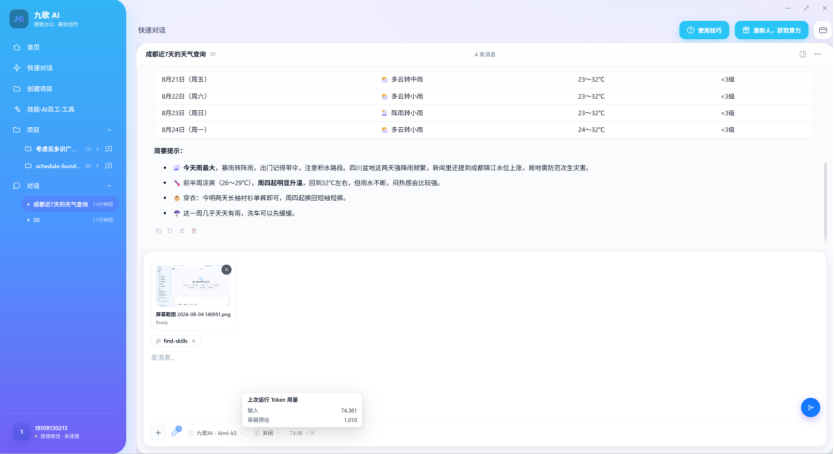Image resolution: width=834 pixels, height=454 pixels.
Task: Open 创建项目 in the sidebar
Action: pyautogui.click(x=40, y=89)
